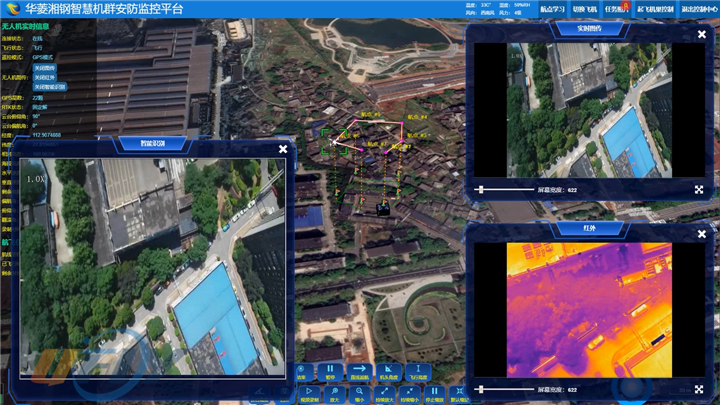
Task: Click the 停止缩放 stop zoom icon
Action: click(434, 394)
